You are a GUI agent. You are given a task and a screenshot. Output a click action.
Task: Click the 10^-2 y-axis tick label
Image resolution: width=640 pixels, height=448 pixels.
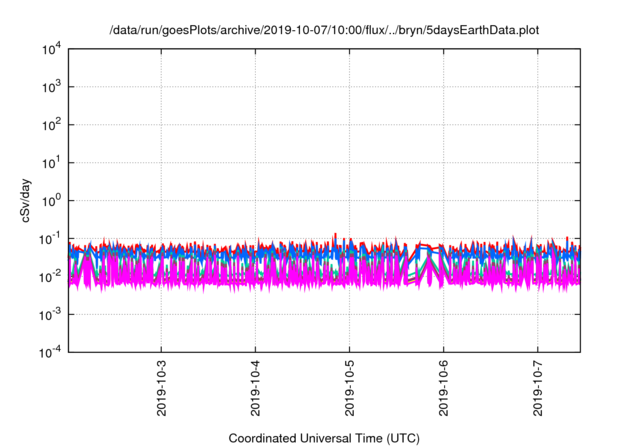50,277
